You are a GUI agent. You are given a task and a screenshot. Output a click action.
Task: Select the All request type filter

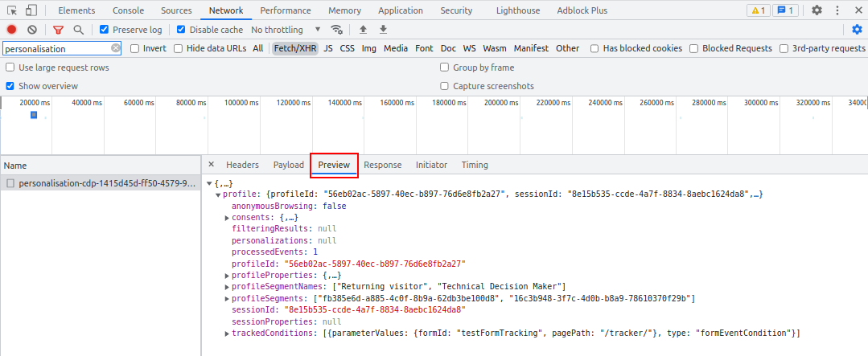pos(258,49)
